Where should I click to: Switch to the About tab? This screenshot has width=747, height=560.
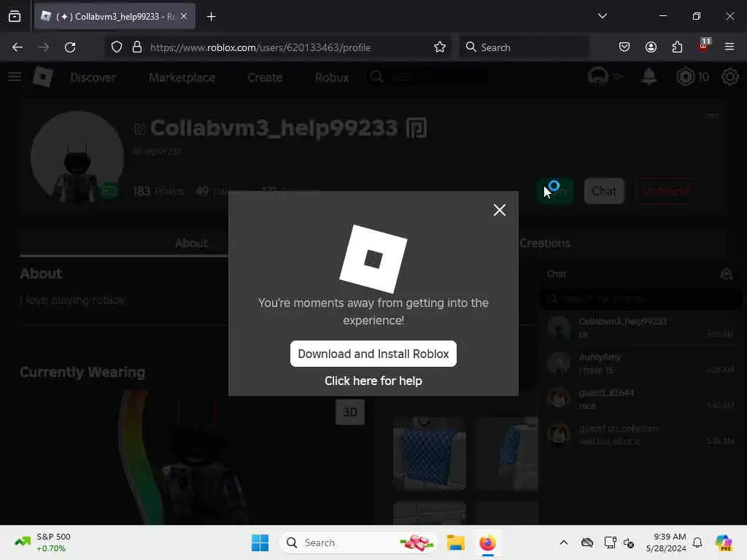coord(191,243)
